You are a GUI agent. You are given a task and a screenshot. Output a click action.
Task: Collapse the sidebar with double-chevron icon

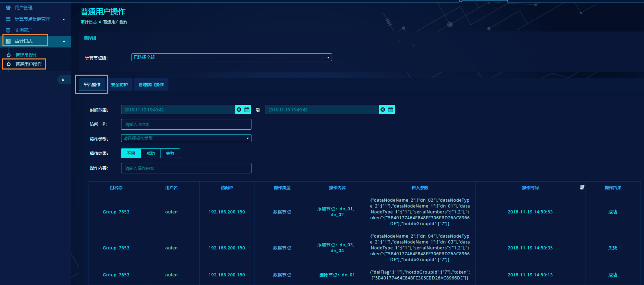click(63, 80)
